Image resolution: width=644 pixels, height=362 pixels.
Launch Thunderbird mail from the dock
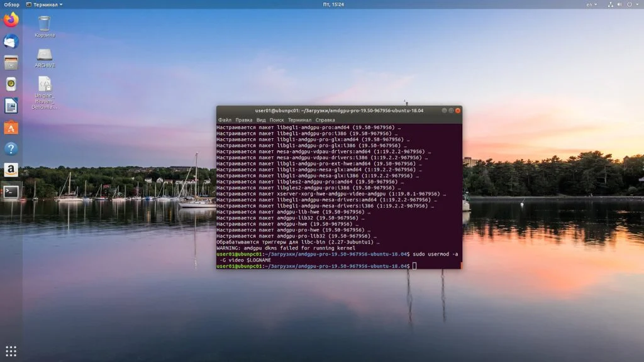pos(11,41)
